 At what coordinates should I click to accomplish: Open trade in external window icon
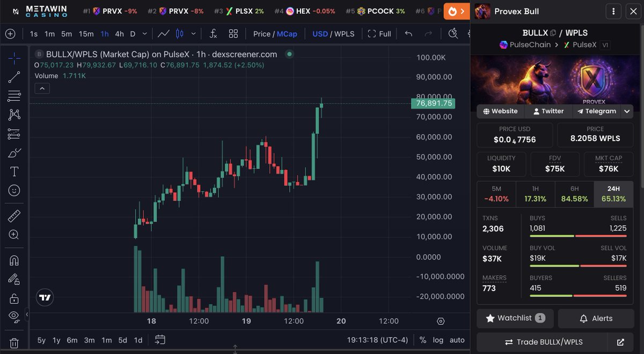620,342
